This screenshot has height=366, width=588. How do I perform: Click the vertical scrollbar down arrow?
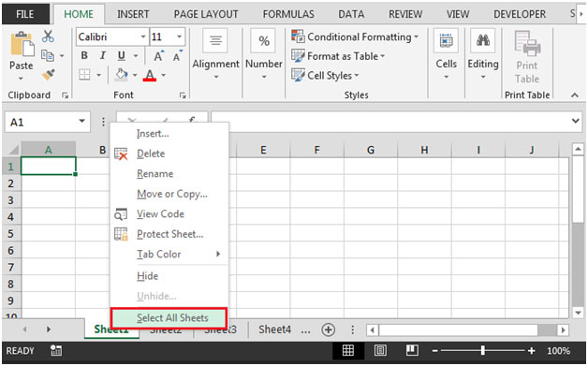(x=578, y=313)
